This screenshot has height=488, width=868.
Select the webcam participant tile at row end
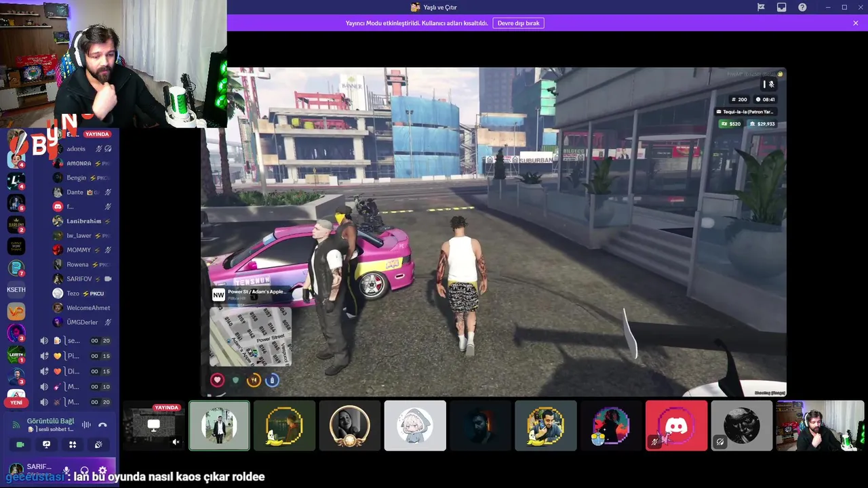tap(821, 426)
